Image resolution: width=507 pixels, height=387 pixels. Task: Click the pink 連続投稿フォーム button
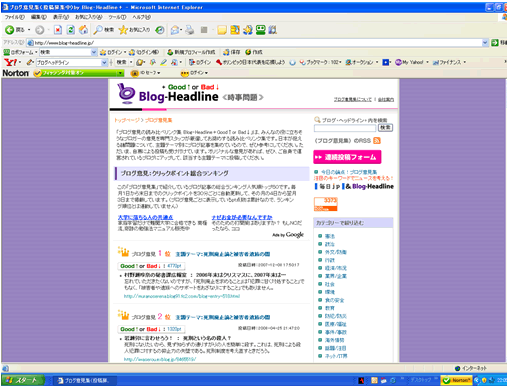pos(347,157)
